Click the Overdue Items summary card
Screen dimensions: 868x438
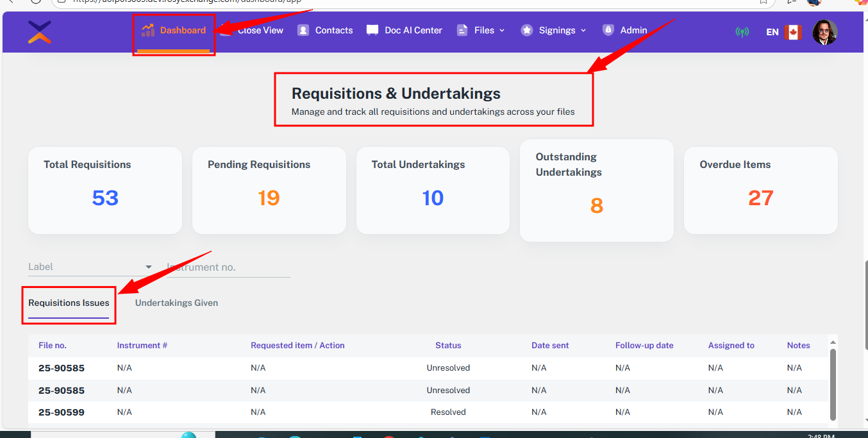[x=760, y=190]
